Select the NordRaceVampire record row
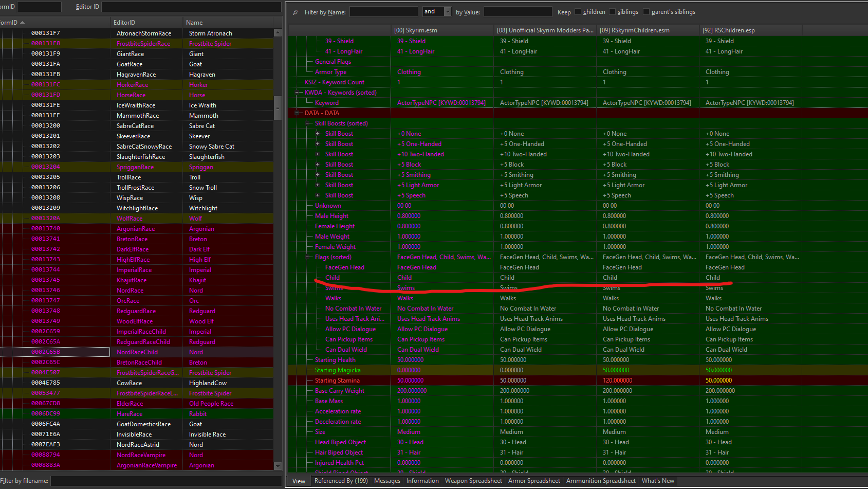This screenshot has height=489, width=868. (137, 455)
